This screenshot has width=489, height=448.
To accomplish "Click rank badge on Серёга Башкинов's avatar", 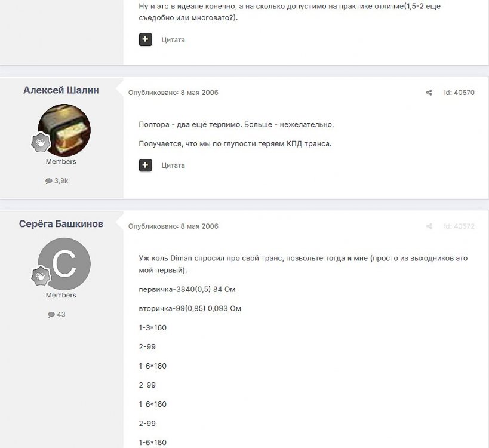I will click(x=41, y=276).
